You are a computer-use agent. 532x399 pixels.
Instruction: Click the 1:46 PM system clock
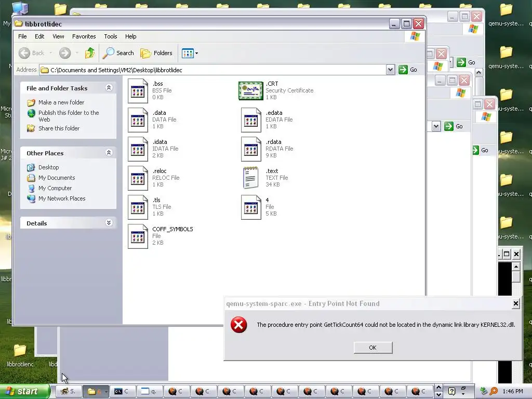(513, 391)
